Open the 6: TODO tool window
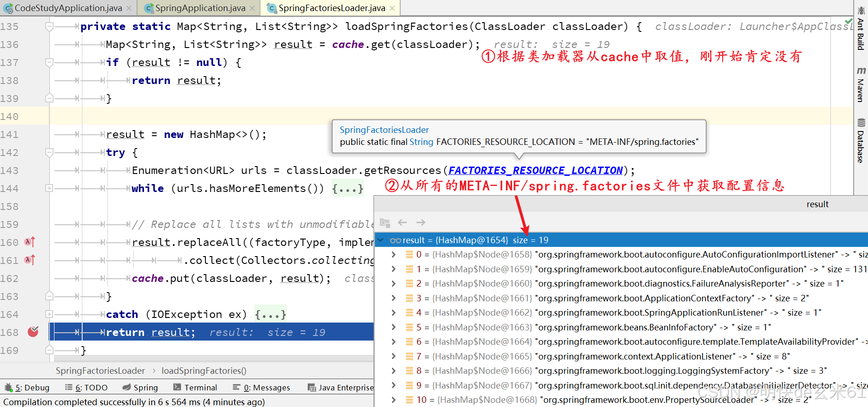The height and width of the screenshot is (407, 868). [86, 388]
